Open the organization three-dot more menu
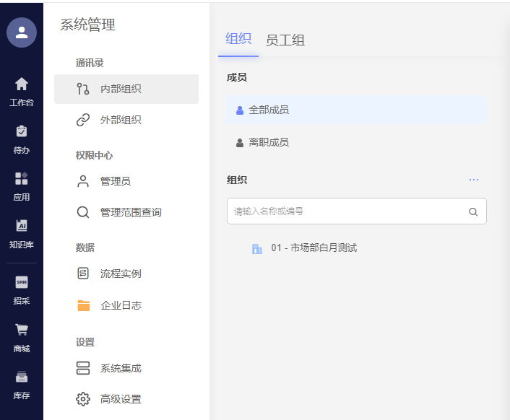The height and width of the screenshot is (420, 510). (x=473, y=180)
